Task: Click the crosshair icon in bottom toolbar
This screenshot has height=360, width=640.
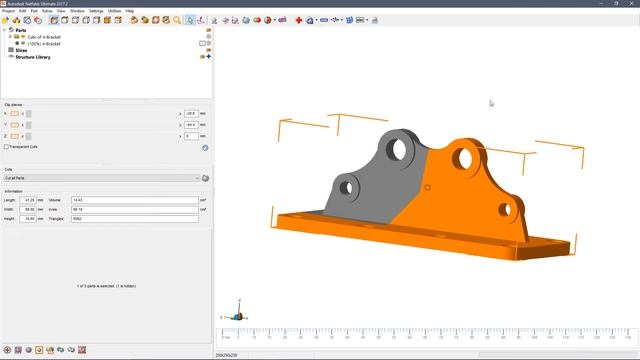Action: coord(7,350)
